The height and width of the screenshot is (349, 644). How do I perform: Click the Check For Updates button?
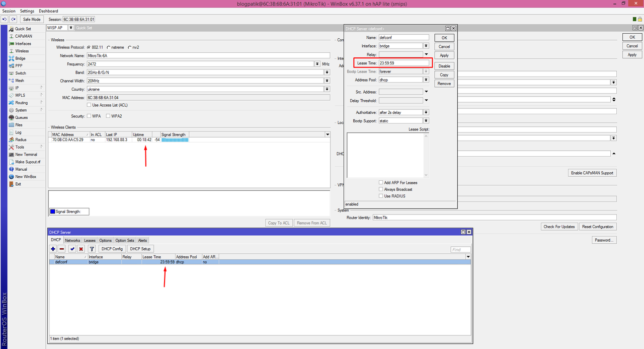click(x=559, y=227)
